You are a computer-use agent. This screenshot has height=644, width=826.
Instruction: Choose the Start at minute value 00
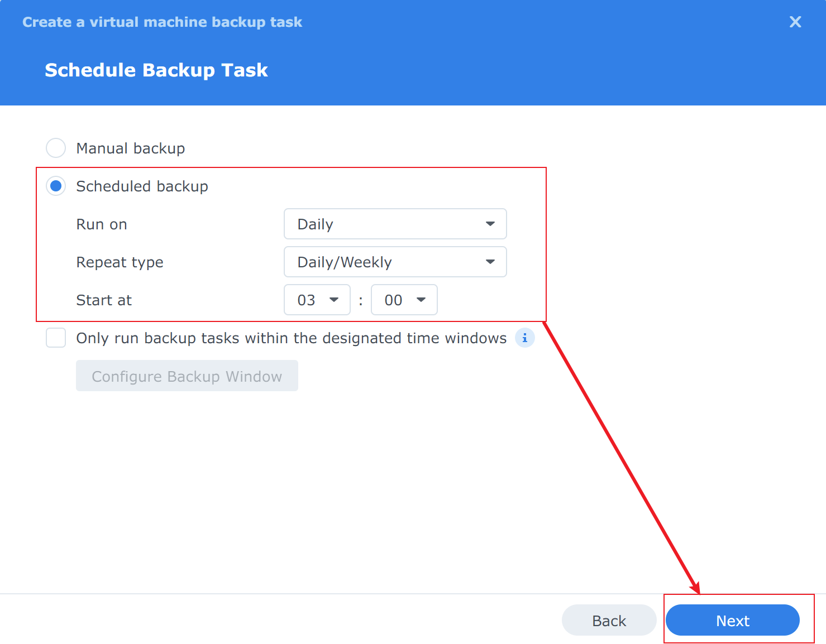[394, 300]
